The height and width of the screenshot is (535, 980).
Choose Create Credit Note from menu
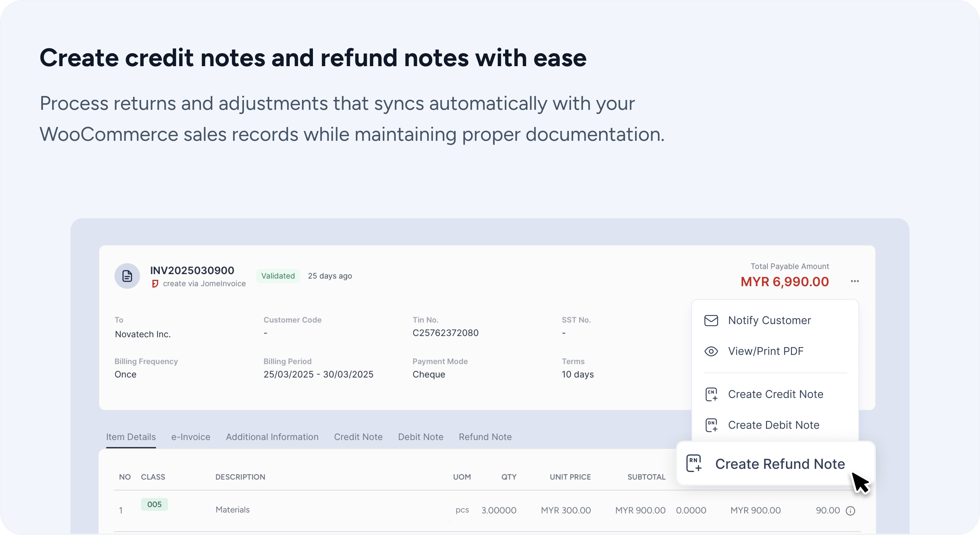[775, 394]
